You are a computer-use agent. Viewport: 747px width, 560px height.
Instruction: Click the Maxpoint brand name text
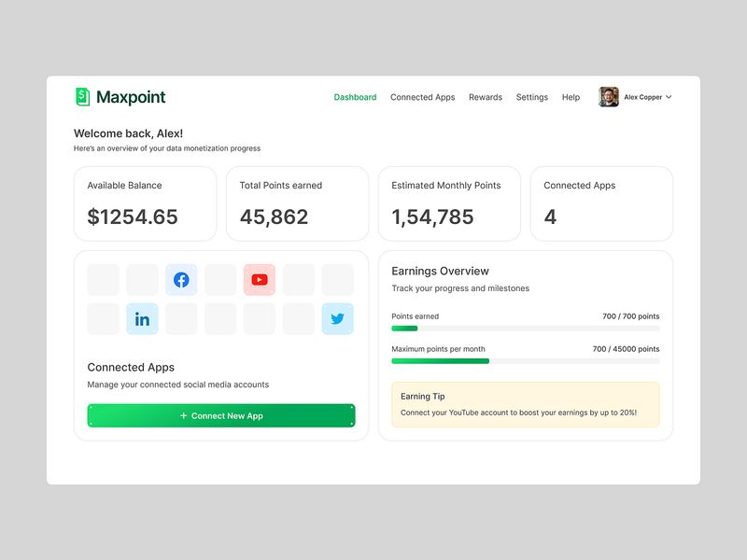point(131,97)
